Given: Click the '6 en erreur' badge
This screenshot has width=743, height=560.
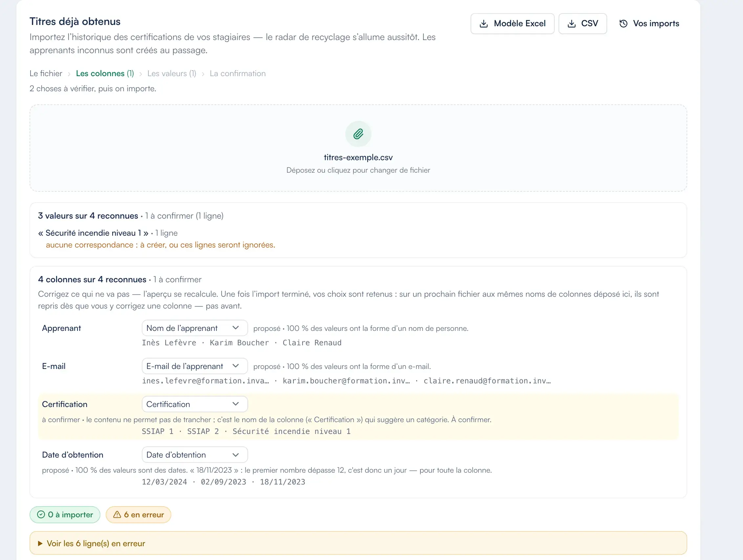Looking at the screenshot, I should pos(138,515).
